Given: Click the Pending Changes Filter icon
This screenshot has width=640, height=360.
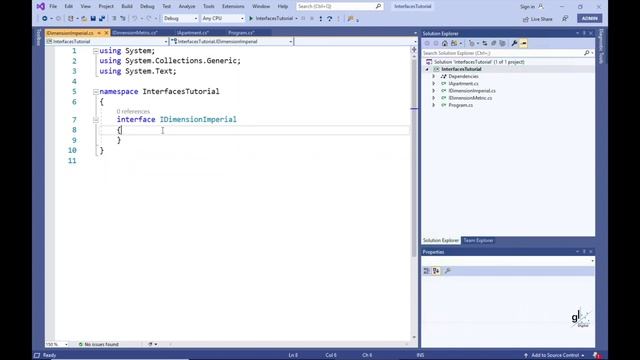Looking at the screenshot, I should pyautogui.click(x=472, y=43).
